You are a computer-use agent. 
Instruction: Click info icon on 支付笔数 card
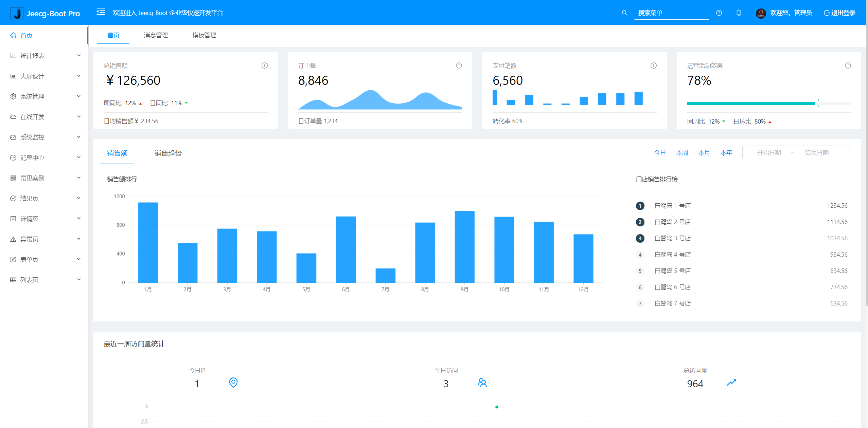coord(653,66)
